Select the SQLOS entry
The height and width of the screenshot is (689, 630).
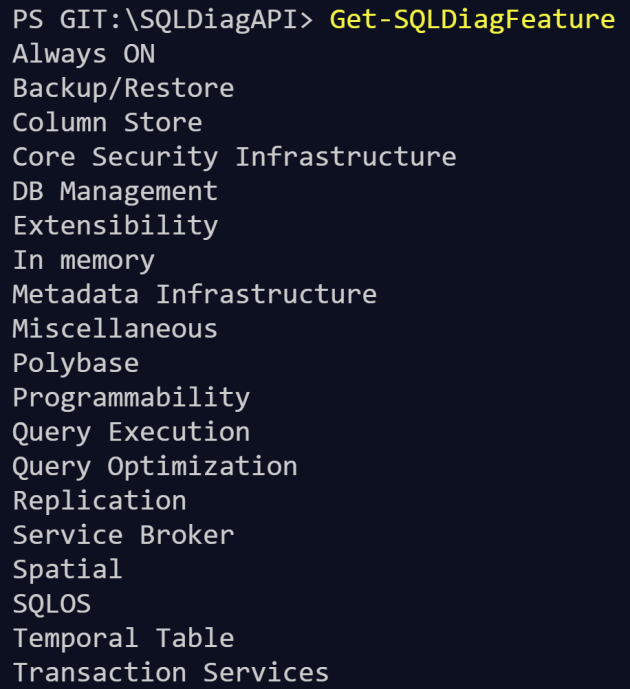[51, 604]
